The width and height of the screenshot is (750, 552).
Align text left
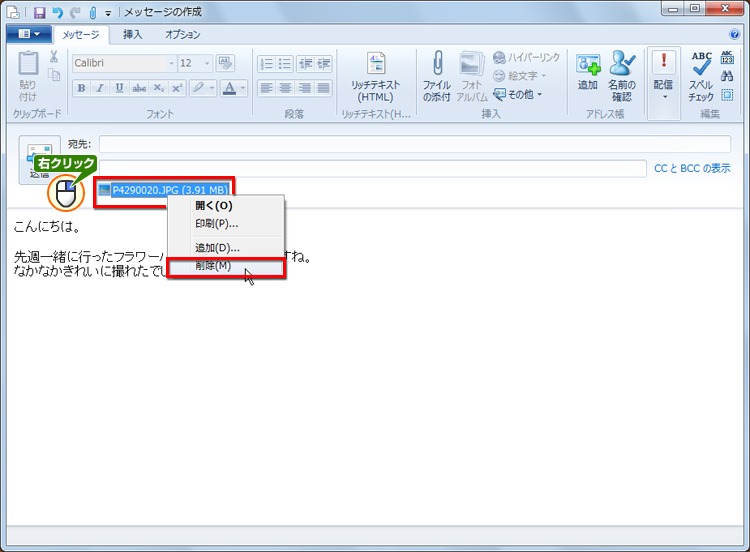click(266, 88)
